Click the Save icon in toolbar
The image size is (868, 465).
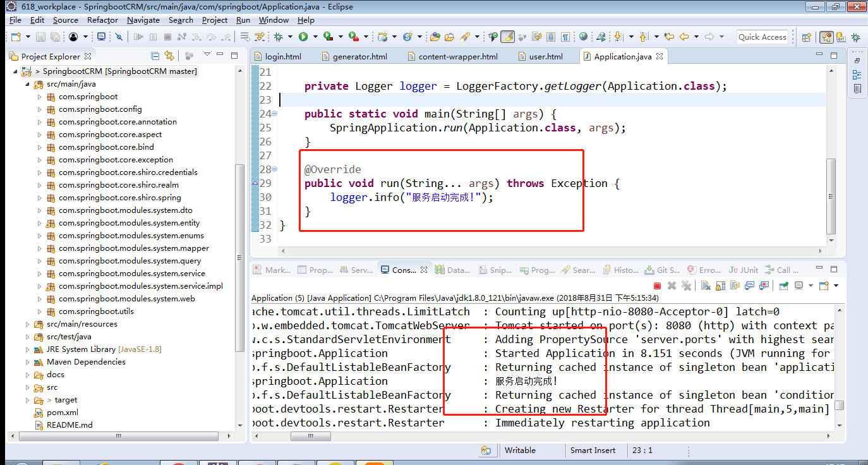point(40,37)
